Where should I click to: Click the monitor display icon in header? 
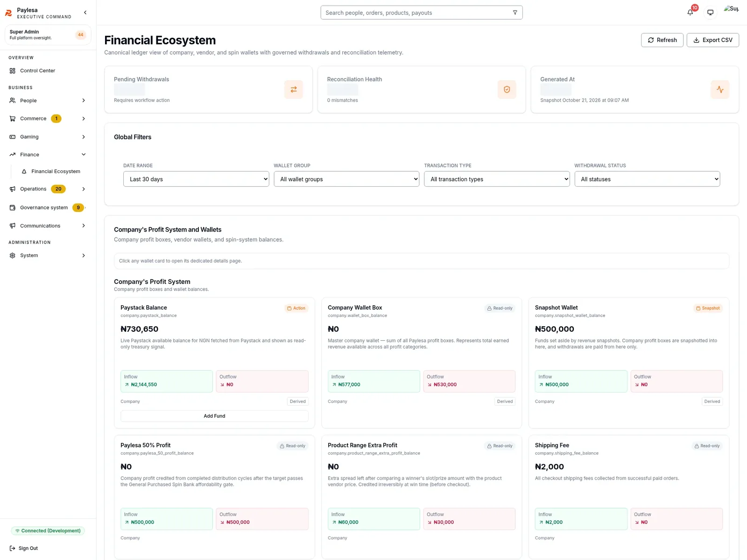(710, 13)
